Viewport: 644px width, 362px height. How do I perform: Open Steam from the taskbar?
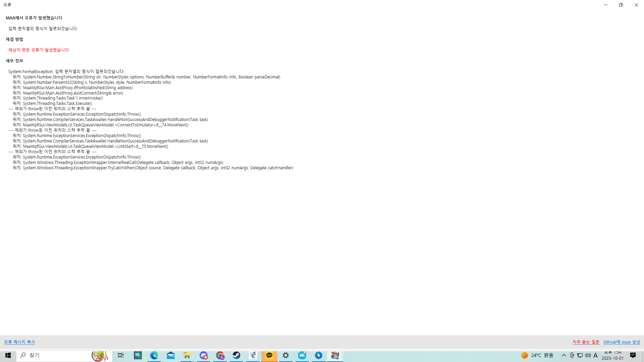click(x=236, y=355)
